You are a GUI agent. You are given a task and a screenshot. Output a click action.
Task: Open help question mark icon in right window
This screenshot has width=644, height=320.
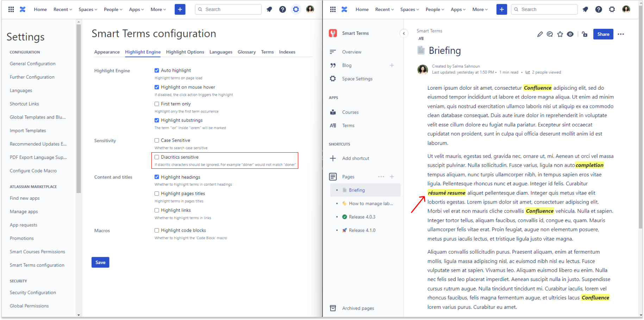(598, 9)
